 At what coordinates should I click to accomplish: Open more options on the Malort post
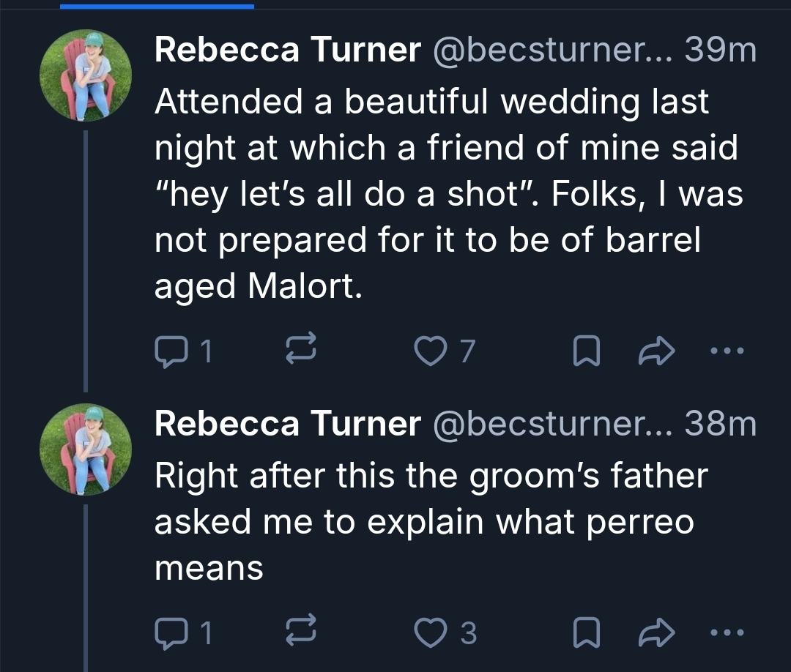pos(727,351)
